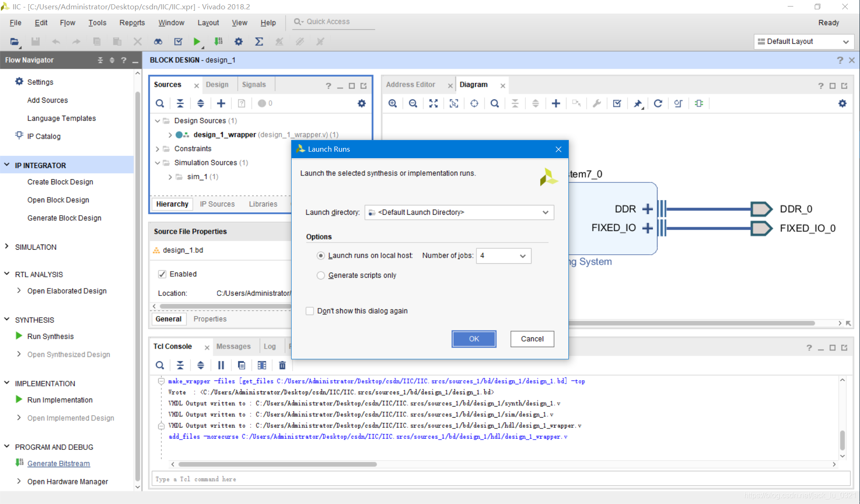This screenshot has height=504, width=860.
Task: Click the search icon in Sources panel
Action: click(x=160, y=104)
